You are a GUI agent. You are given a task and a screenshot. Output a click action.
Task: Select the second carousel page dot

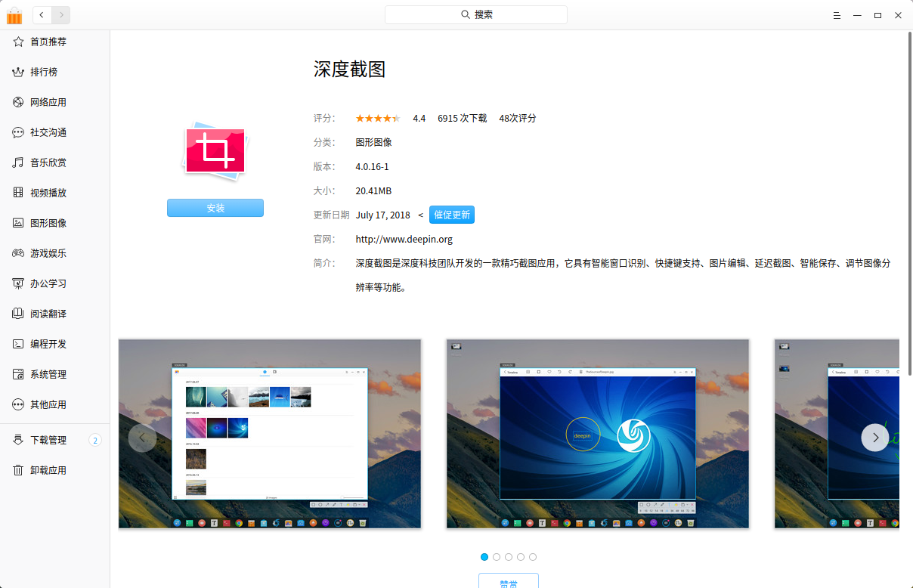(x=497, y=557)
